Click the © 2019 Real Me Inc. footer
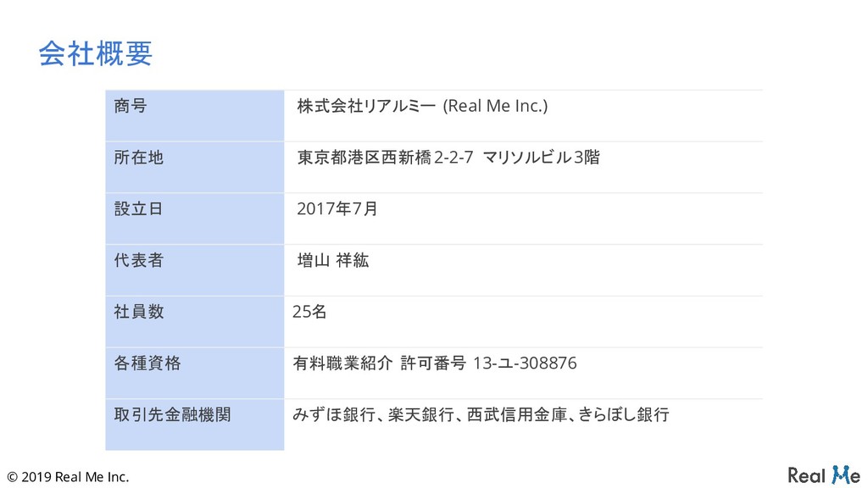 67,477
